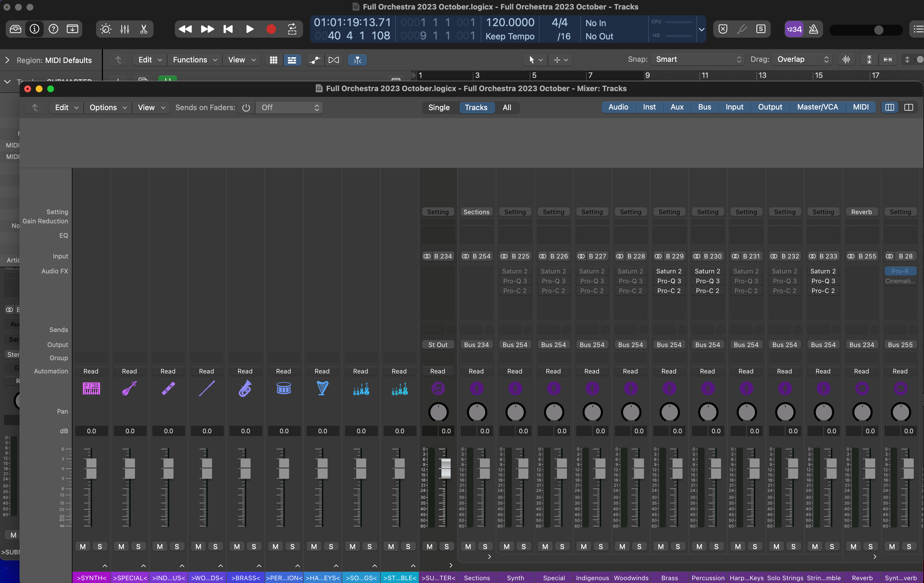
Task: Click the Reverb setting button
Action: tap(862, 212)
